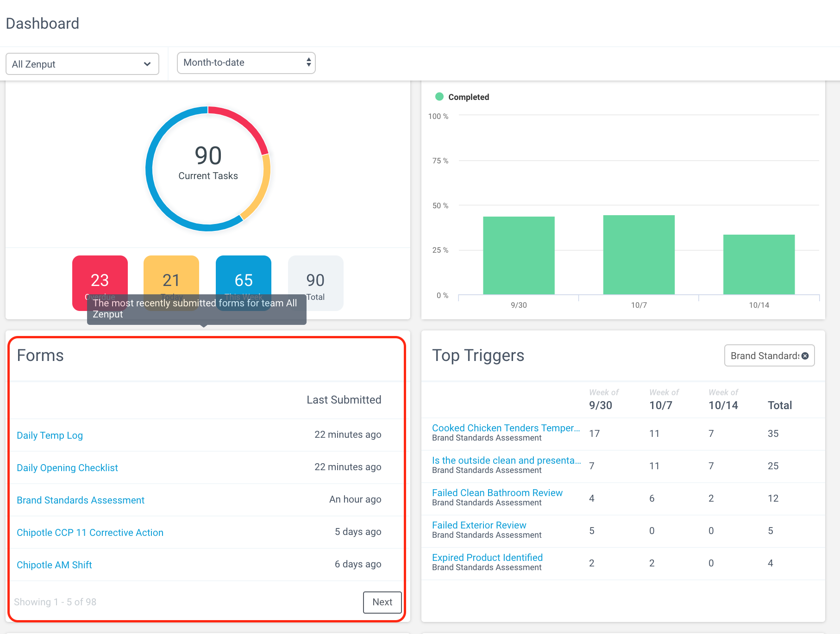The image size is (840, 634).
Task: Select the 10/14 week completion bar
Action: 759,264
